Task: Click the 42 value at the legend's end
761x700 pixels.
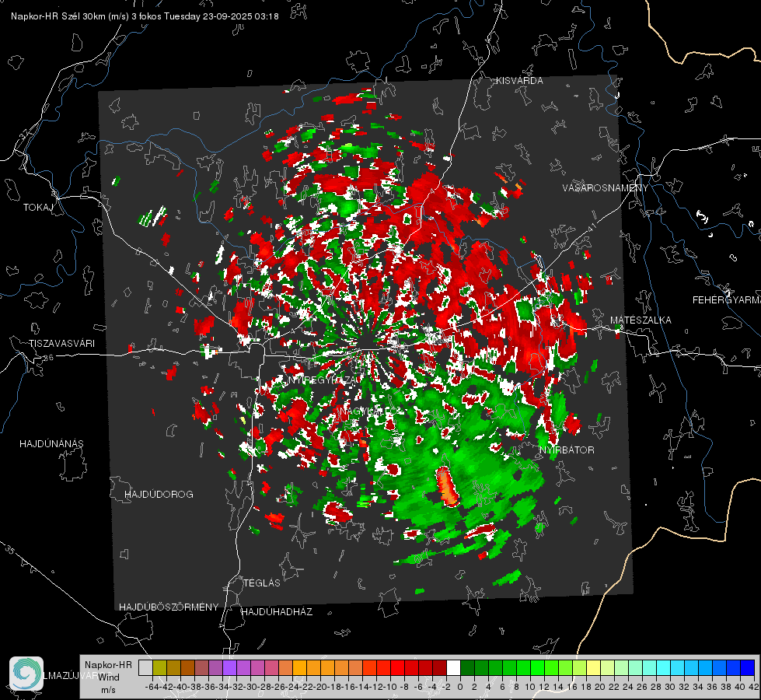Action: coord(754,687)
